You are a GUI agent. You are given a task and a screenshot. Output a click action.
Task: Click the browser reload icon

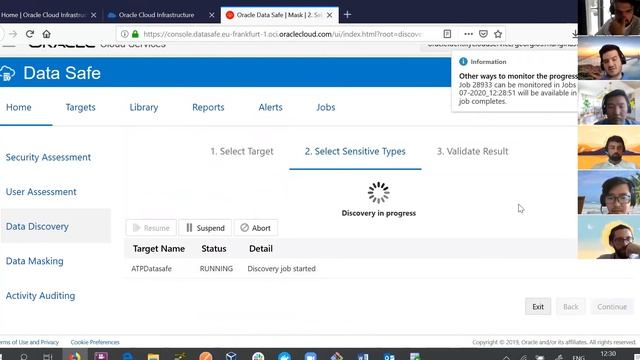tap(29, 34)
